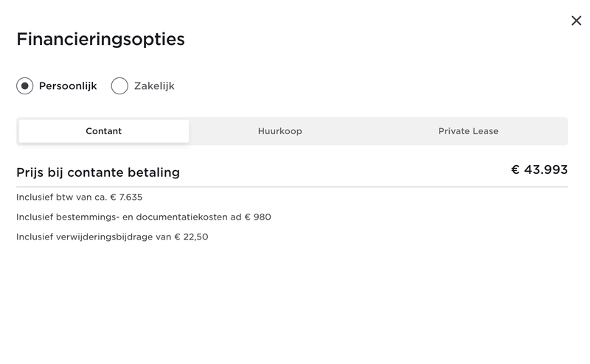Screen dimensions: 590x364
Task: Click "Prijs bij contante betaling" label
Action: (x=98, y=172)
